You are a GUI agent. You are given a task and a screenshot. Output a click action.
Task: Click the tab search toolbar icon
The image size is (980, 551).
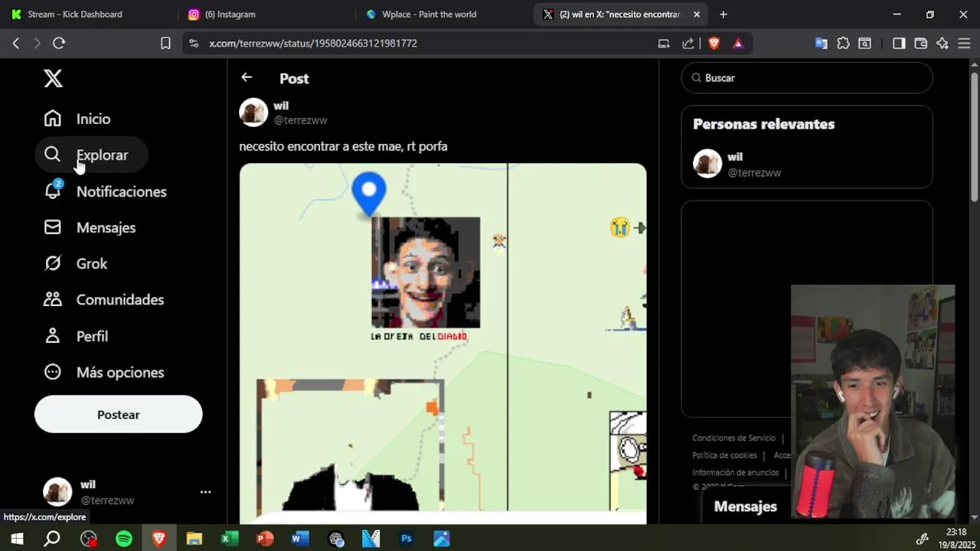pos(864,44)
